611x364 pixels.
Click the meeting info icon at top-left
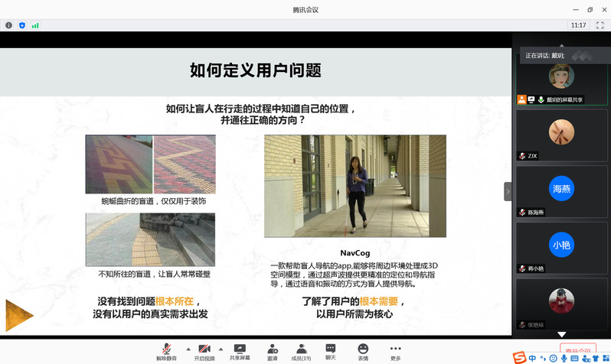[9, 25]
